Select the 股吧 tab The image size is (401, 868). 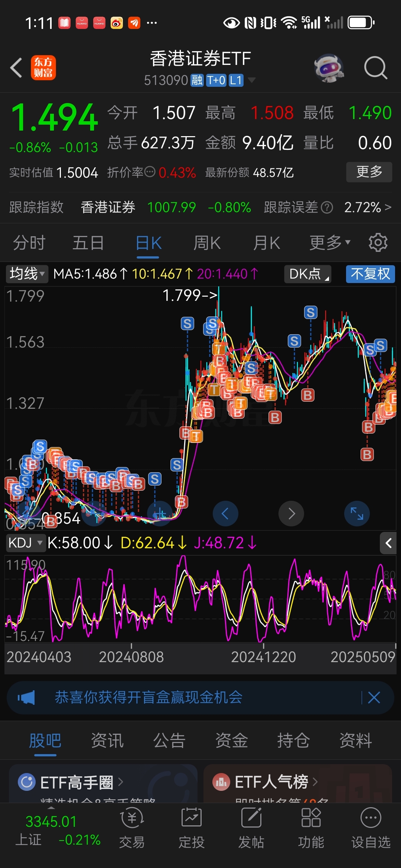[x=45, y=741]
